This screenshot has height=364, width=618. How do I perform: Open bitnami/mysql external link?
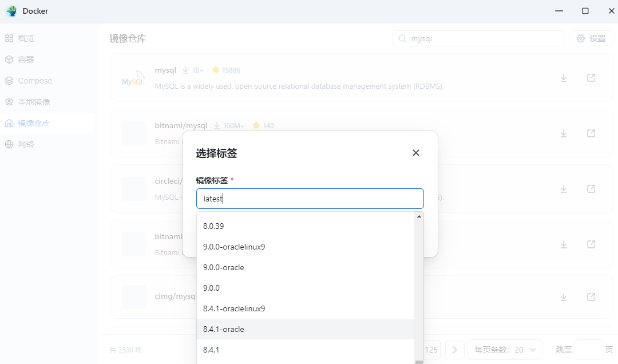pyautogui.click(x=591, y=133)
